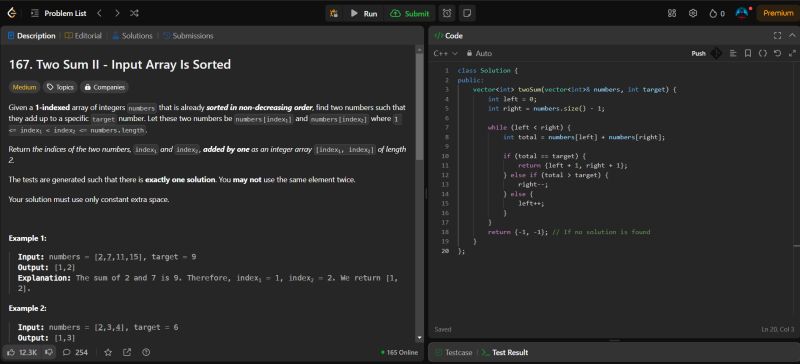The width and height of the screenshot is (800, 364).
Task: Click the diamond icon next to Push
Action: point(716,53)
